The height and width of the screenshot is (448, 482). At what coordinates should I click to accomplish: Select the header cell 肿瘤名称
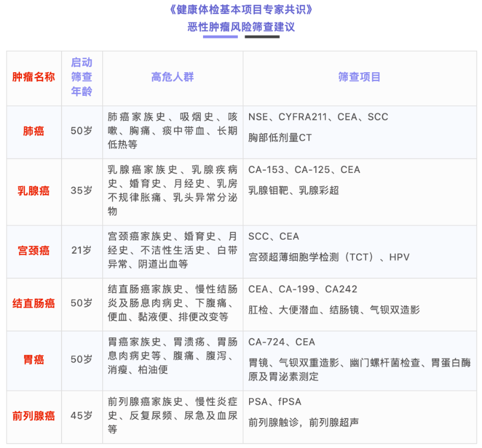pyautogui.click(x=34, y=77)
